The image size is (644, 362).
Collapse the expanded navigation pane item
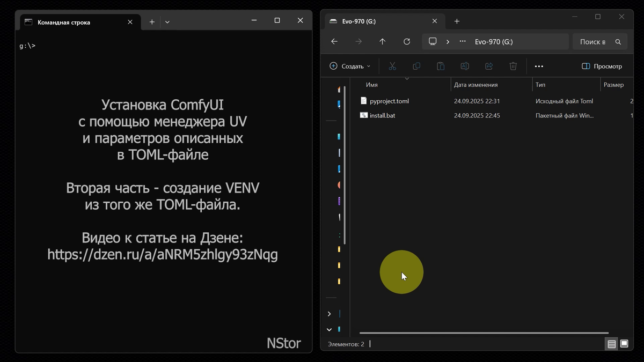tap(330, 329)
